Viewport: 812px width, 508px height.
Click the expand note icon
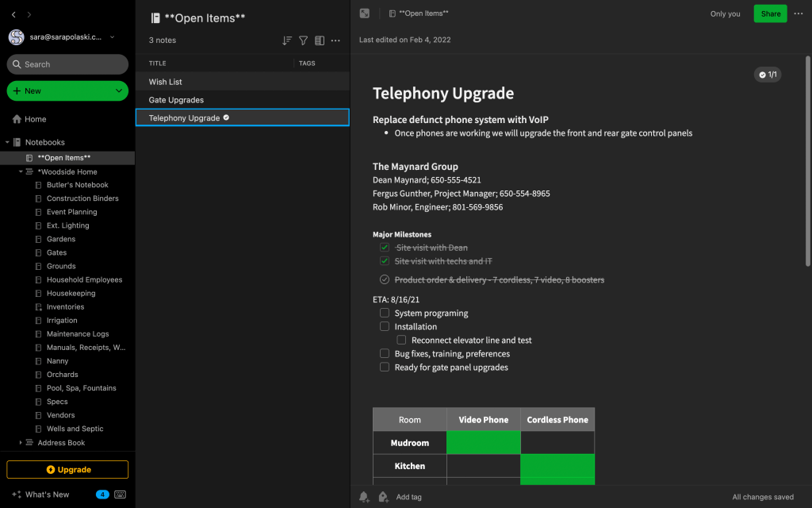click(x=365, y=13)
